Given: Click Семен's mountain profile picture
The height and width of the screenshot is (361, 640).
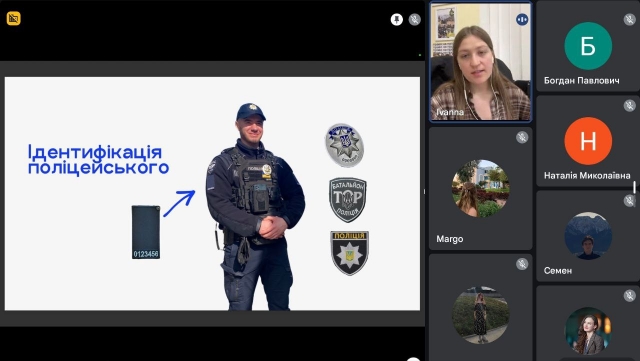Looking at the screenshot, I should (x=588, y=236).
